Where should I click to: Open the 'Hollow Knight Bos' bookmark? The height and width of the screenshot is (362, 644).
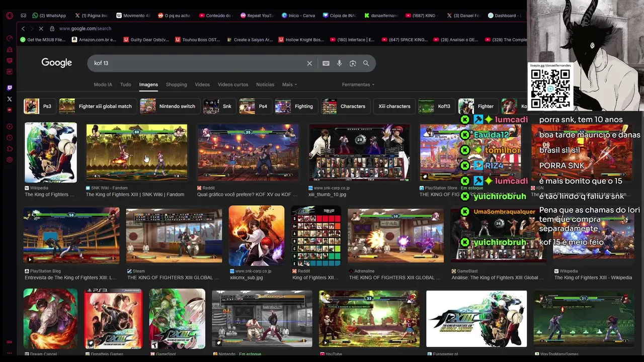[x=301, y=40]
